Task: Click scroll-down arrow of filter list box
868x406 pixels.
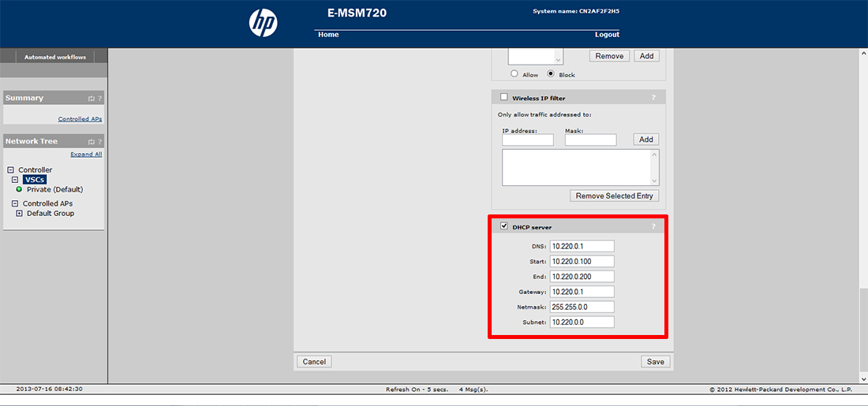Action: tap(655, 181)
